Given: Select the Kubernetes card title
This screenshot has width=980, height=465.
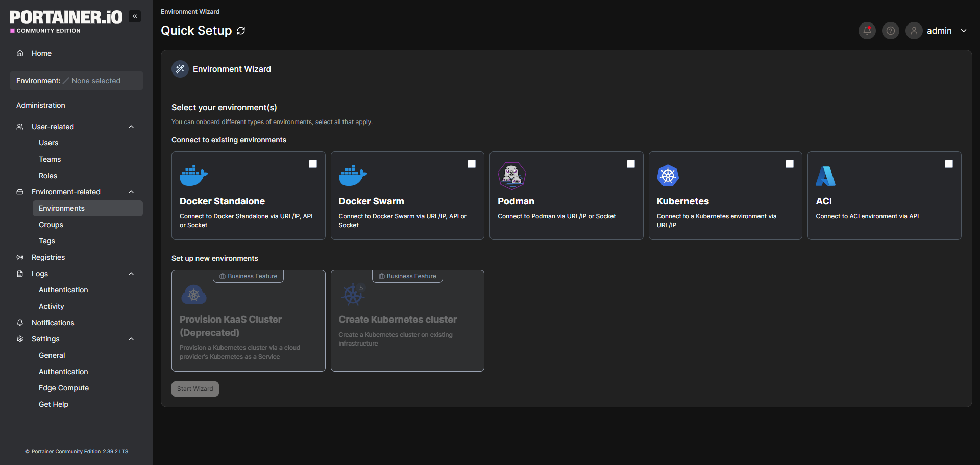Looking at the screenshot, I should click(683, 201).
